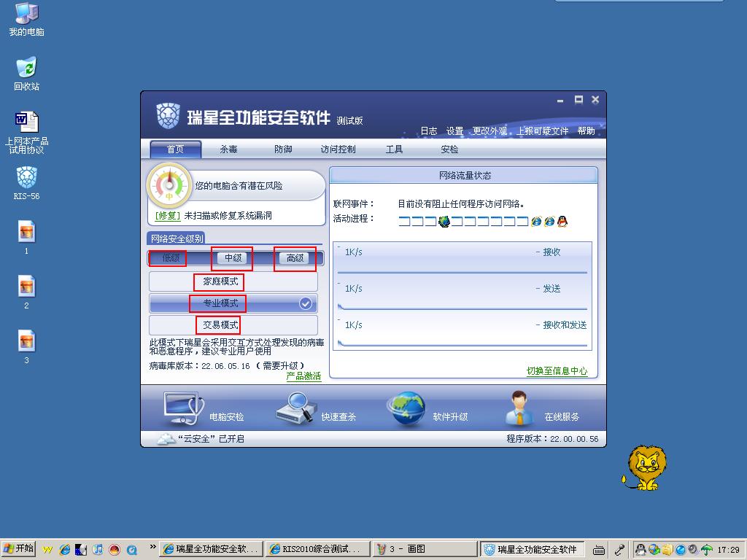The width and height of the screenshot is (747, 560).
Task: Click the 17:29 taskbar clock
Action: click(729, 550)
